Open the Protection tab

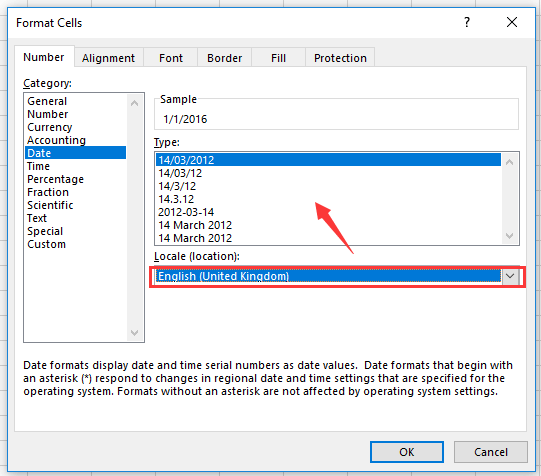pyautogui.click(x=340, y=58)
